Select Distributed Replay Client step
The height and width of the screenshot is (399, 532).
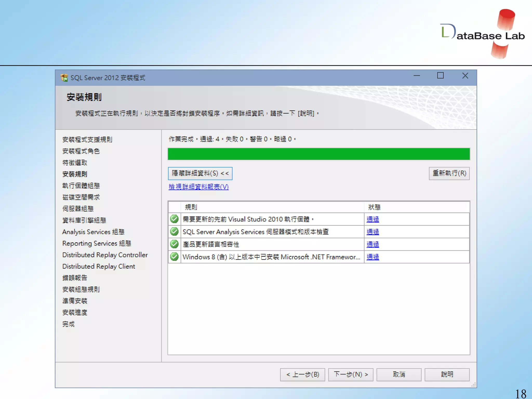(x=99, y=266)
